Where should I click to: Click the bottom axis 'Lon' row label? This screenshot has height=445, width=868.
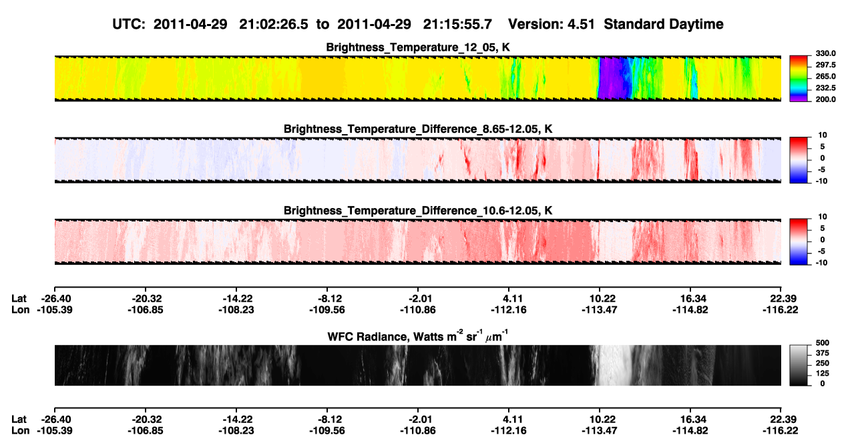[x=21, y=431]
